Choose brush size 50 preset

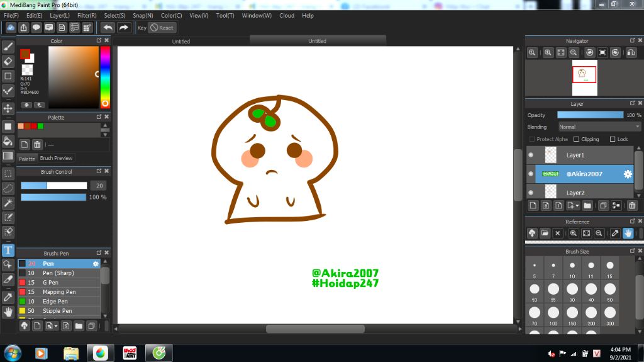[x=610, y=290]
